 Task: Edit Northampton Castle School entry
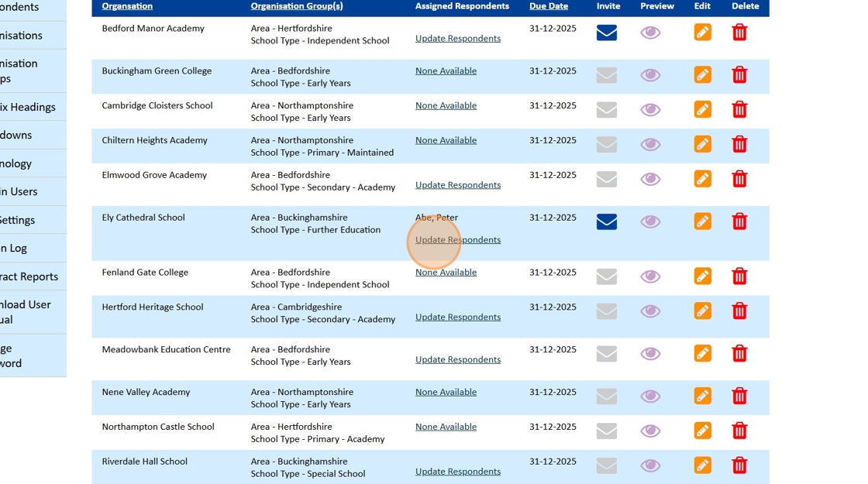pyautogui.click(x=702, y=431)
